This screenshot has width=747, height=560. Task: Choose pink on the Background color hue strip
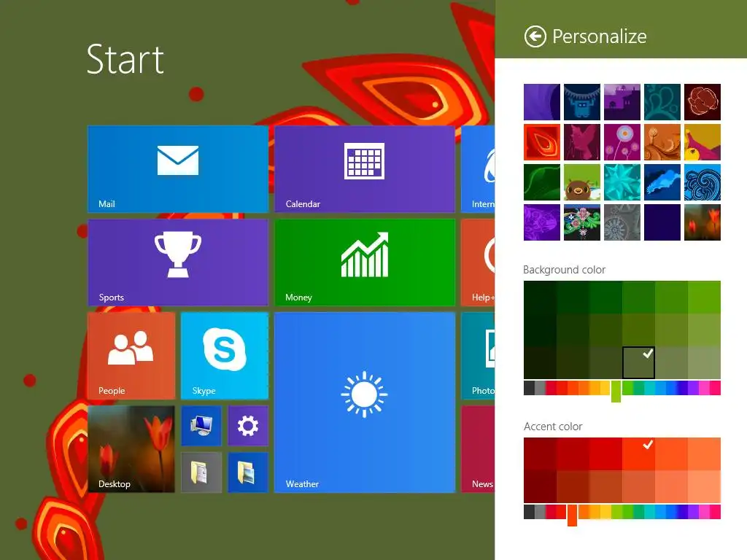(715, 388)
